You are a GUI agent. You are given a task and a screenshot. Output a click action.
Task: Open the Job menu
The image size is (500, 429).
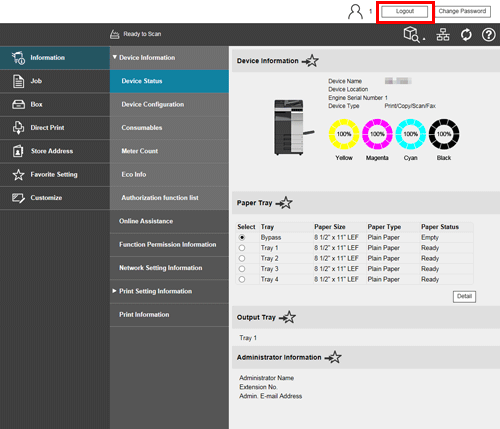tap(55, 81)
